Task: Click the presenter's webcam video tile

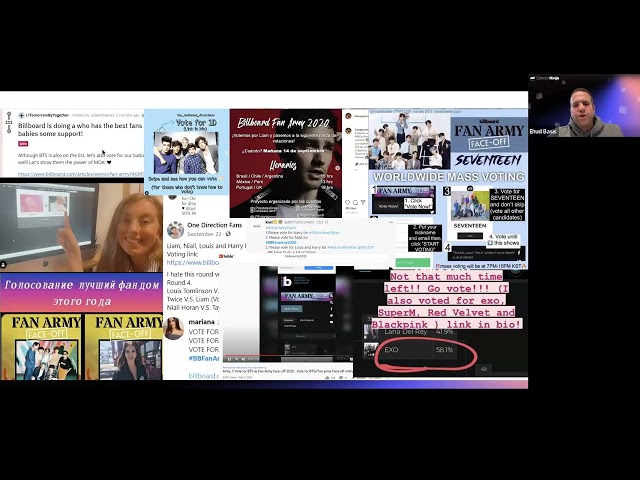Action: (584, 105)
